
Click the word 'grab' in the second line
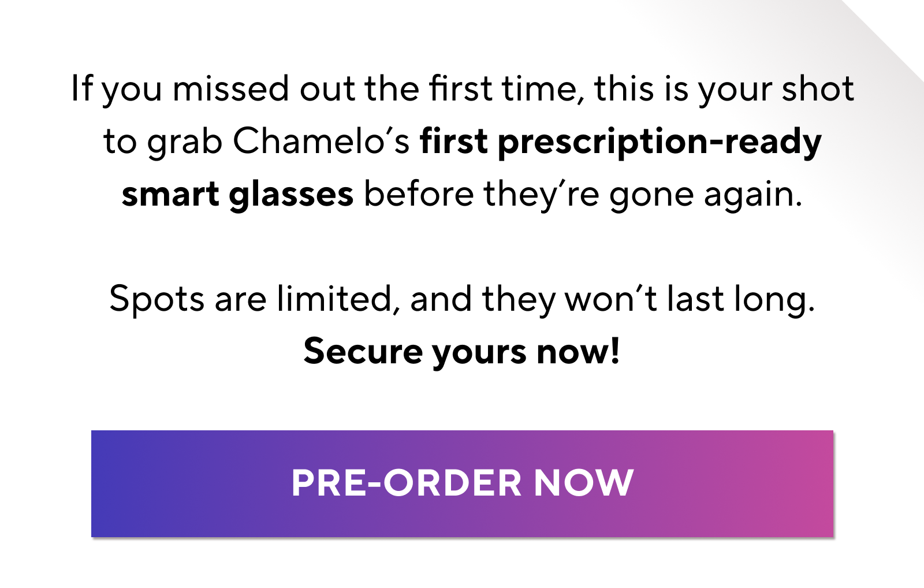[185, 143]
